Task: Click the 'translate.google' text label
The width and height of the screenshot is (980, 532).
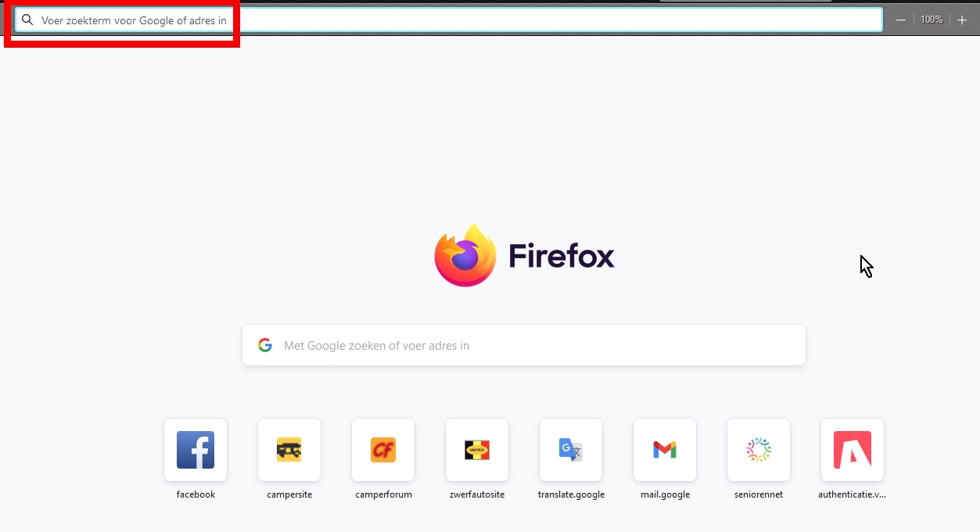Action: (x=571, y=494)
